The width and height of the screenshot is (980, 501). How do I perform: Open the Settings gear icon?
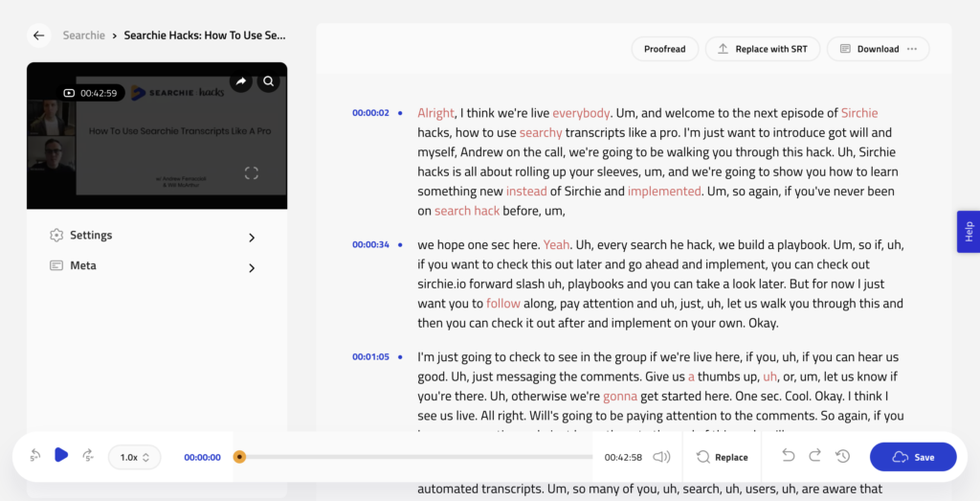[56, 236]
